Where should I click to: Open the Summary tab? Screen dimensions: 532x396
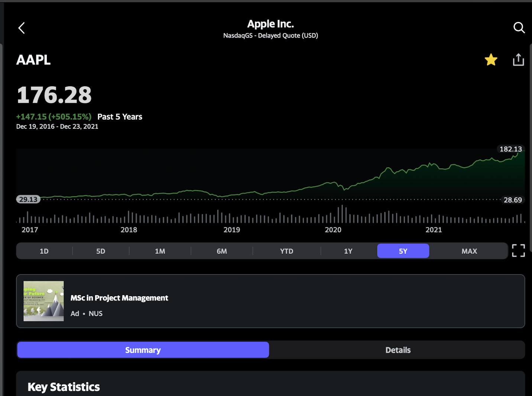(143, 350)
